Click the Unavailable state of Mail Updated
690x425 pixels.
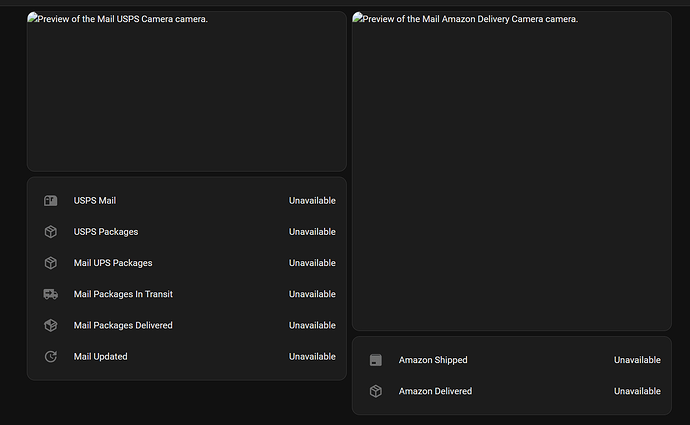(312, 357)
